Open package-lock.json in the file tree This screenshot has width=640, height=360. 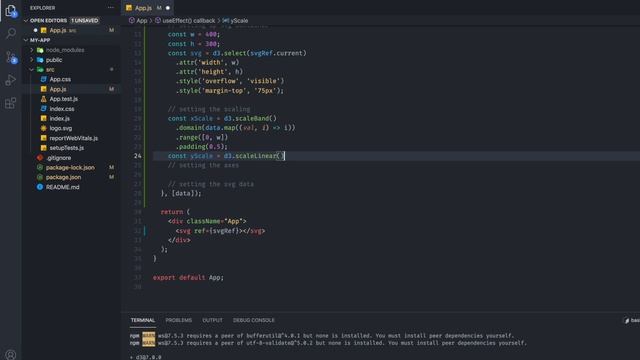[x=71, y=167]
